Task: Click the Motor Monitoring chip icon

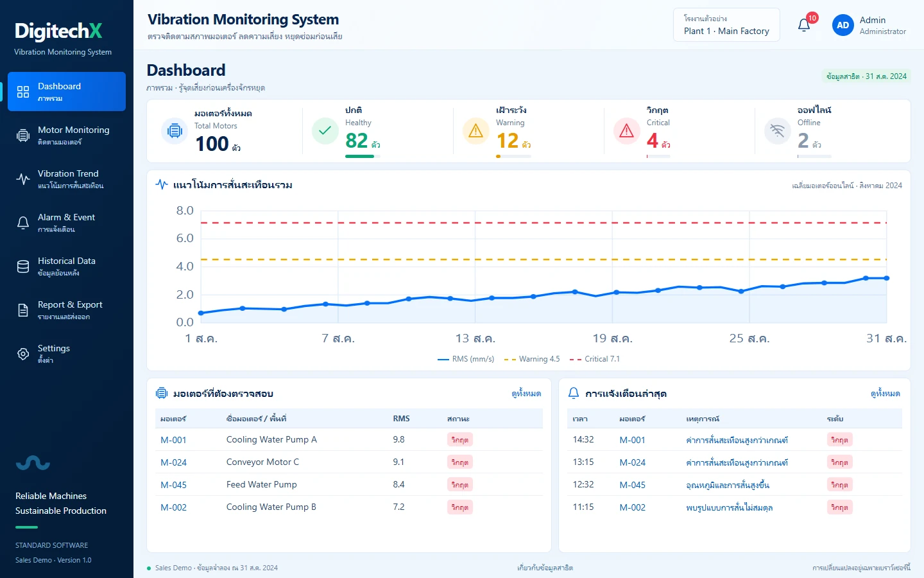Action: coord(23,136)
